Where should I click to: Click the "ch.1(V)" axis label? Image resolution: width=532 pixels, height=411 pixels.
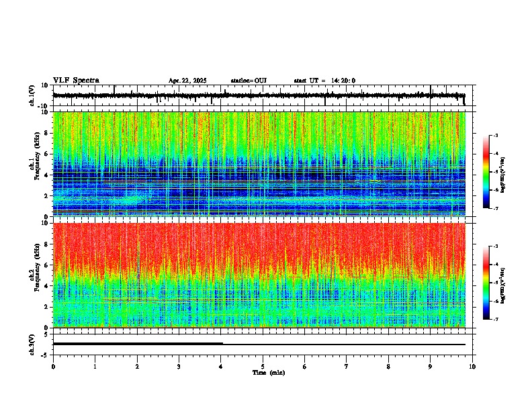tap(32, 95)
